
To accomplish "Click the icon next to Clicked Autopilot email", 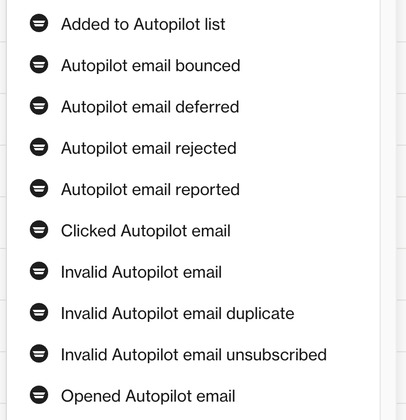I will [x=39, y=230].
